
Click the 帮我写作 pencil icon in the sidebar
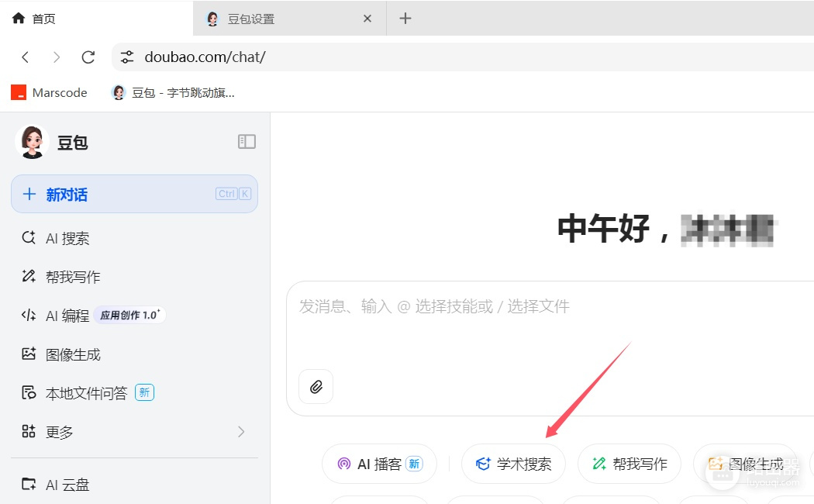pyautogui.click(x=29, y=276)
